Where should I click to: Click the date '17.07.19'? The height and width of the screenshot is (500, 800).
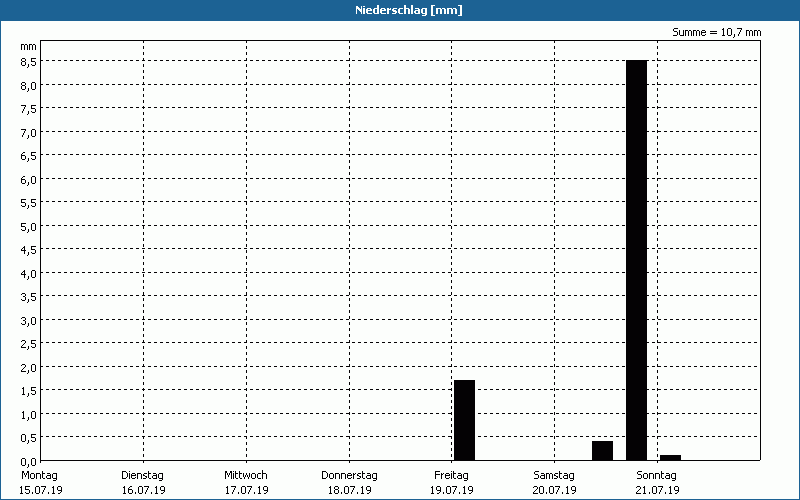pyautogui.click(x=246, y=490)
